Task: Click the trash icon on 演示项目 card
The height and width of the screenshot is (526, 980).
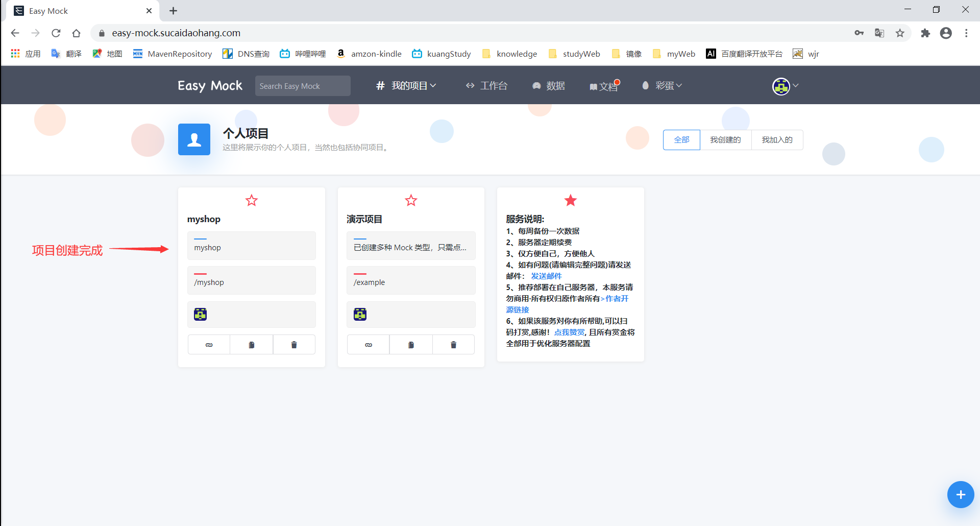Action: (x=453, y=344)
